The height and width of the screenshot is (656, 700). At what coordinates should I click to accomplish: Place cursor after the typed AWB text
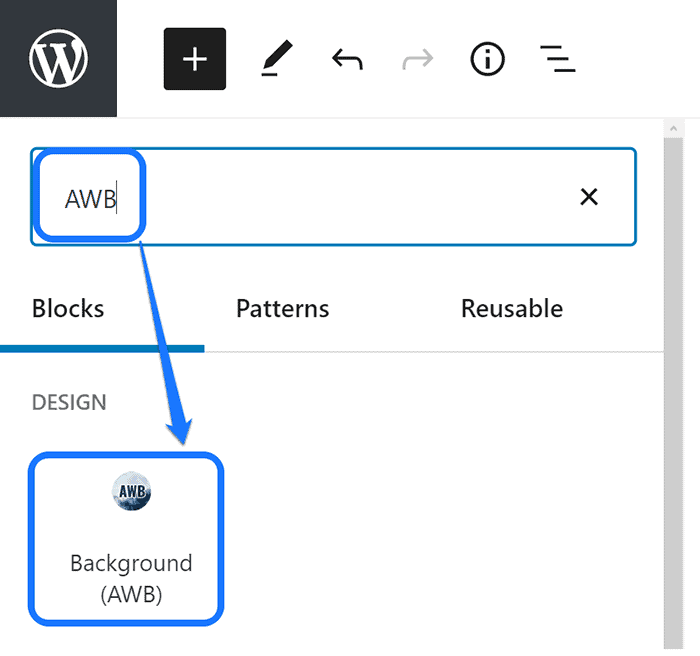(x=118, y=199)
